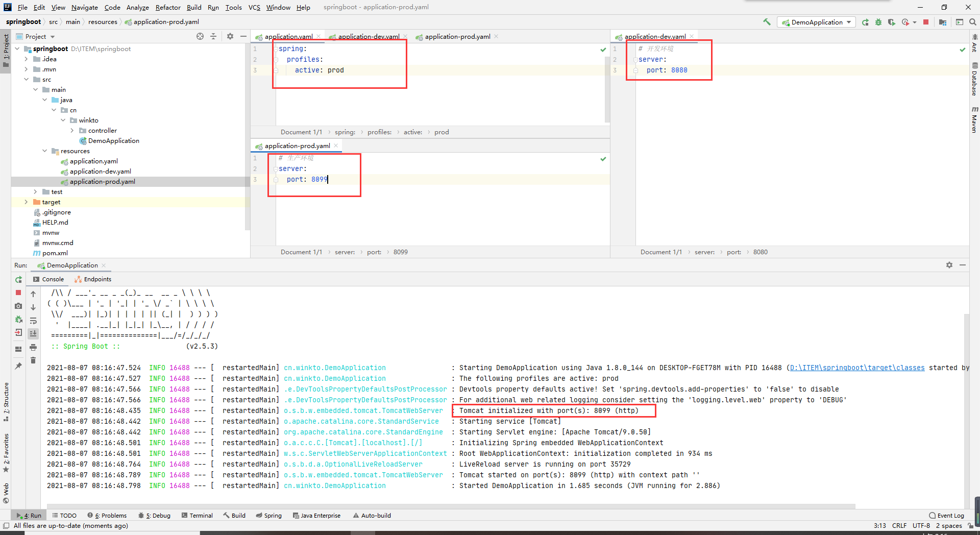
Task: Toggle the Favorites side panel
Action: [x=6, y=452]
